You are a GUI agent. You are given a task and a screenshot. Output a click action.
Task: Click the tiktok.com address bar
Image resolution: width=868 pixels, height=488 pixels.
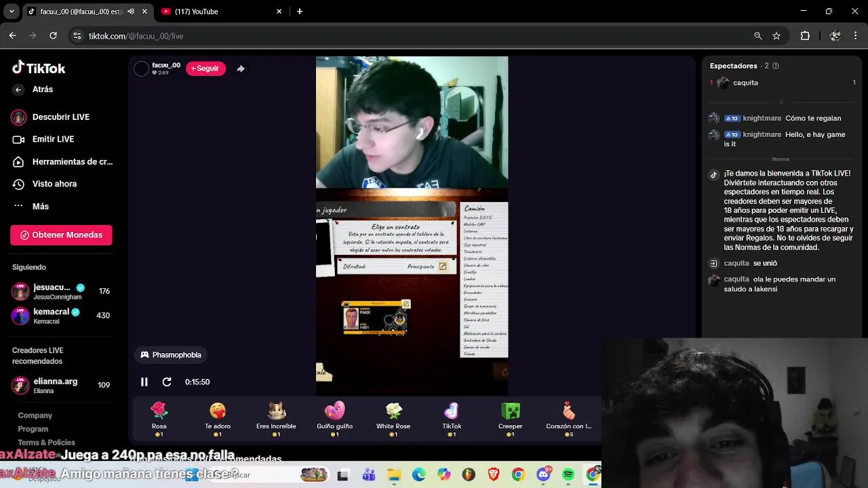pos(407,36)
